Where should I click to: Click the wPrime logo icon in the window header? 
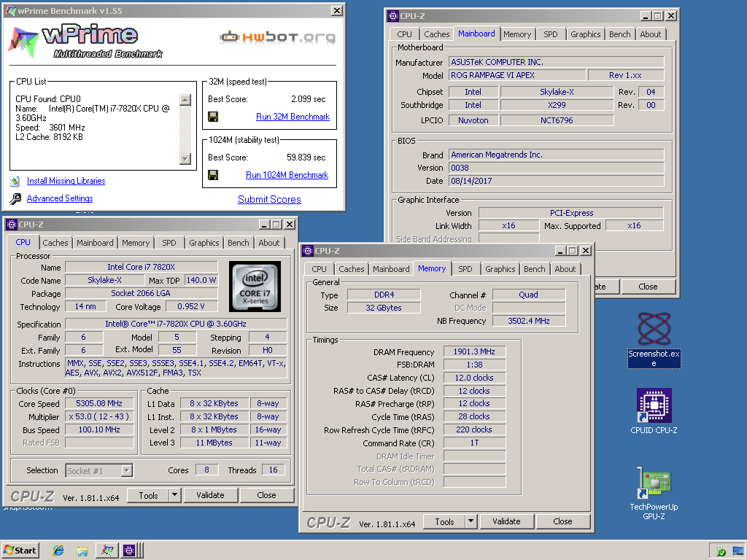click(x=23, y=42)
